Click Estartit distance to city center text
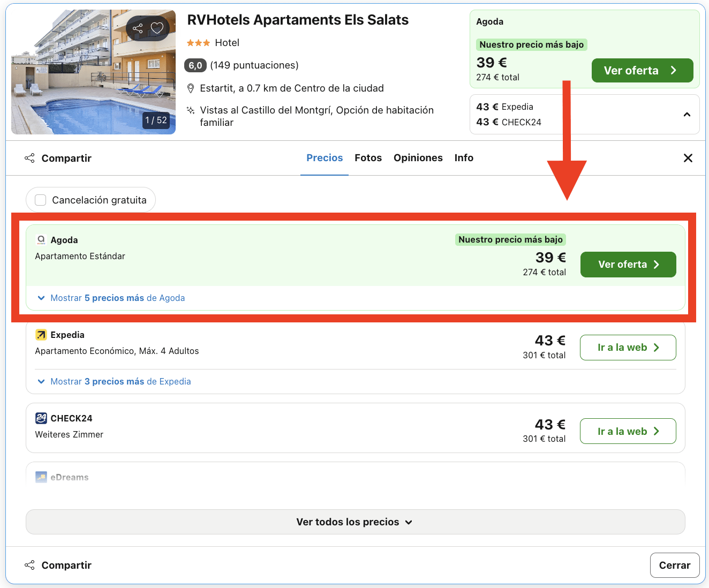The height and width of the screenshot is (588, 709). [x=292, y=88]
